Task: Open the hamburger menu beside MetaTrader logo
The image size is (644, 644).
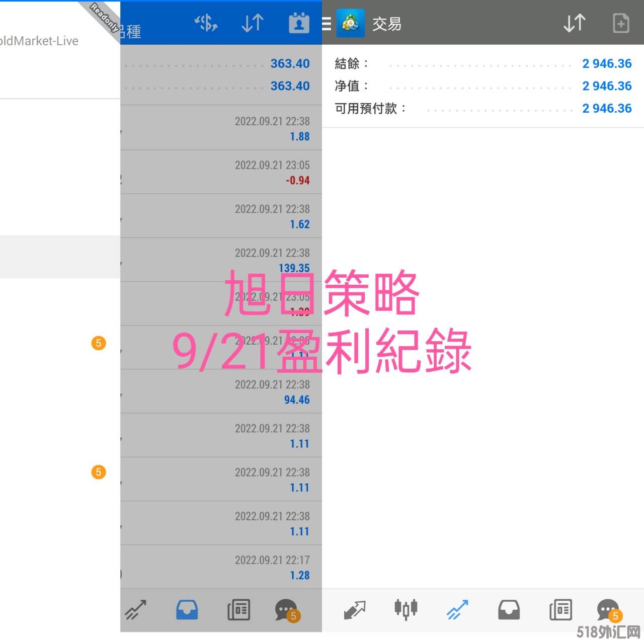Action: click(x=327, y=24)
